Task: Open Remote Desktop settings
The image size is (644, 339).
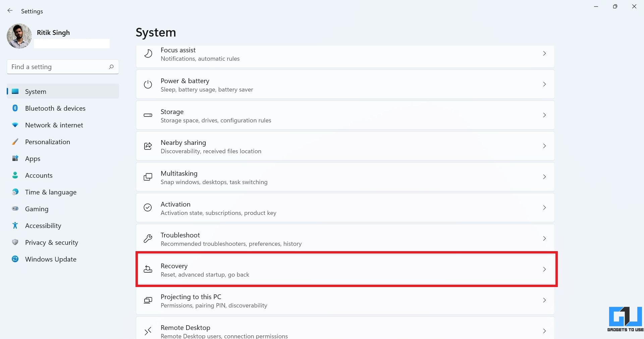Action: [345, 328]
